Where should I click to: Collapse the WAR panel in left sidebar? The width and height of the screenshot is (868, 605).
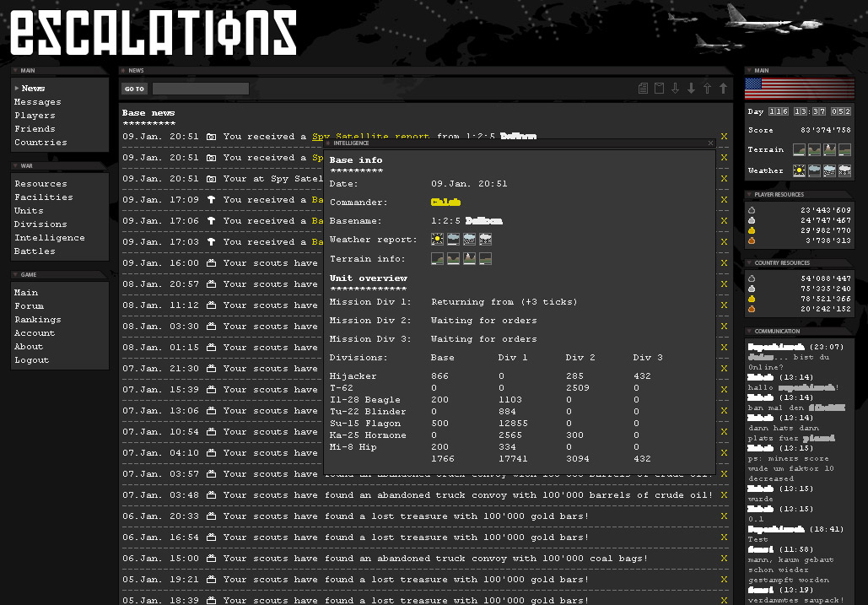tap(15, 166)
